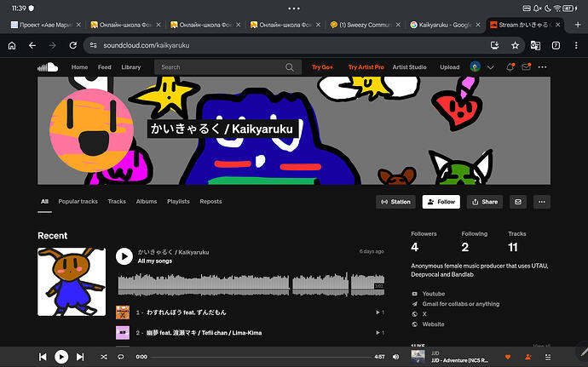This screenshot has width=588, height=367.
Task: Switch to the Albums tab
Action: click(x=147, y=201)
